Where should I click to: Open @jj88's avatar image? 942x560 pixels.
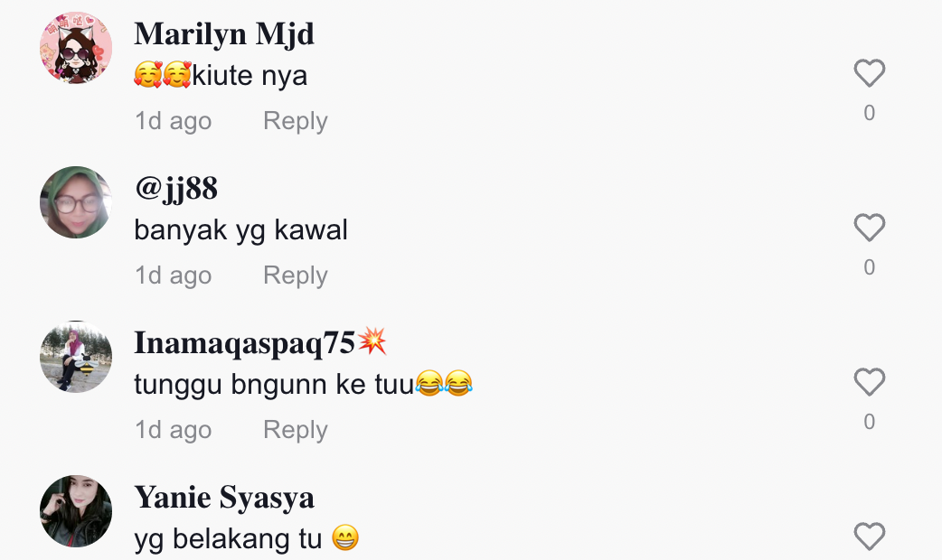click(76, 202)
